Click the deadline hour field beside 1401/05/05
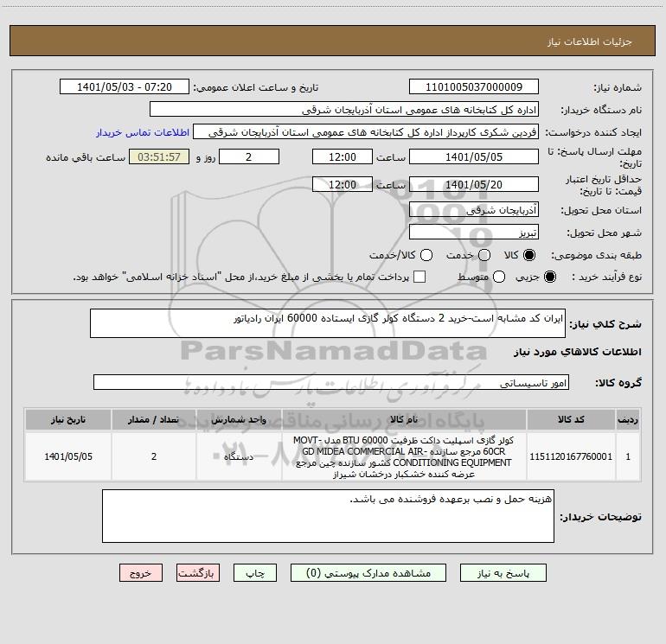This screenshot has width=666, height=644. [343, 156]
